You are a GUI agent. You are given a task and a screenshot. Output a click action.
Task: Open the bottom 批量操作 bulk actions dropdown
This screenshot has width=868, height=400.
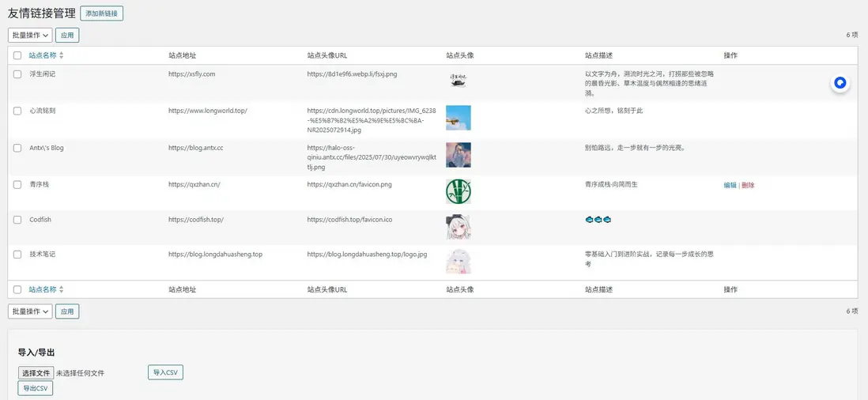pyautogui.click(x=30, y=311)
